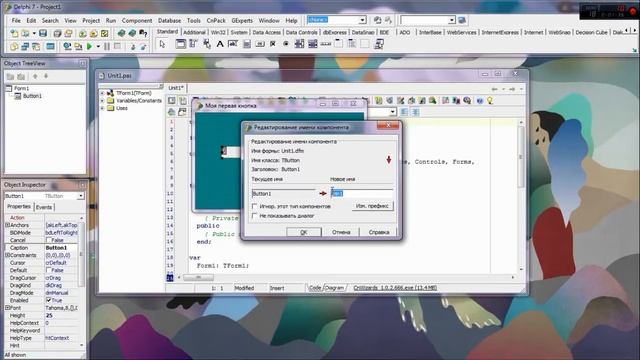Click the Save icon in main toolbar
640x360 pixels.
(x=43, y=33)
